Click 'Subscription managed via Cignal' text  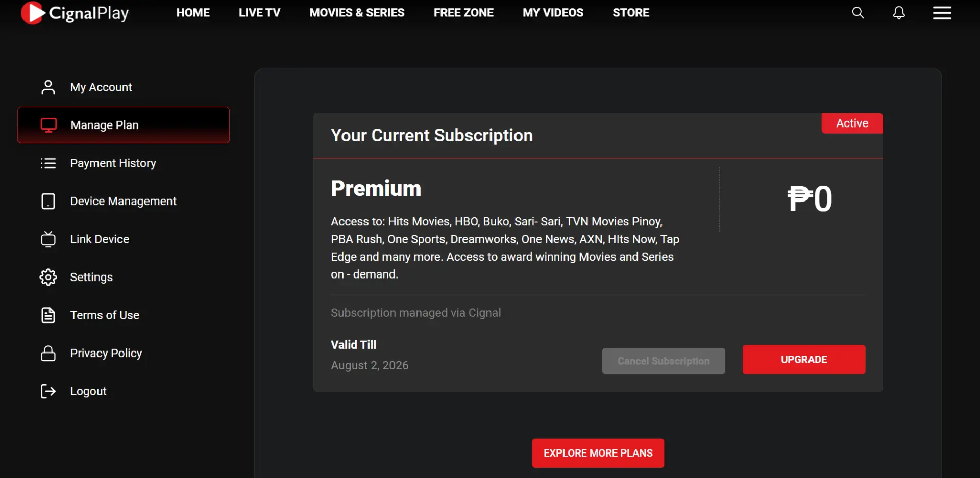415,313
